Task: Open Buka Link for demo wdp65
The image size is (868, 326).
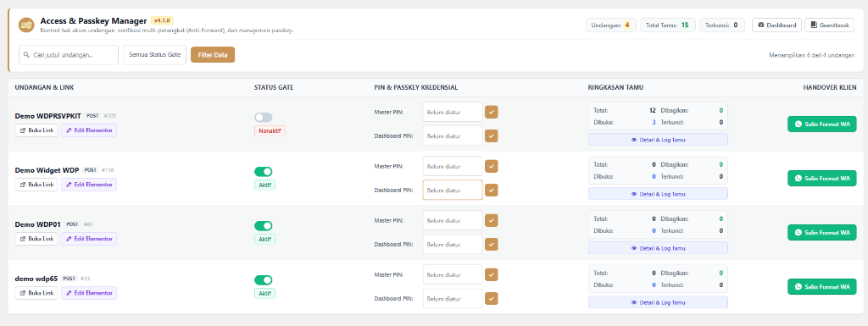Action: (x=36, y=293)
